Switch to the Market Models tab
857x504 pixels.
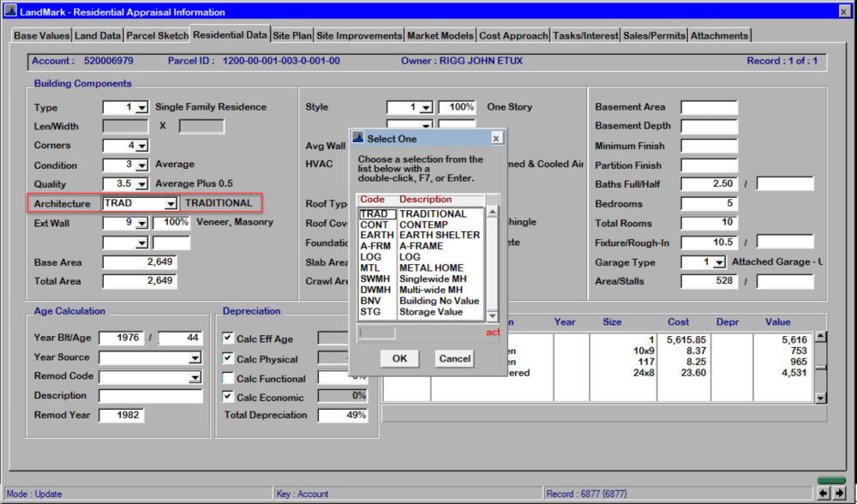440,35
